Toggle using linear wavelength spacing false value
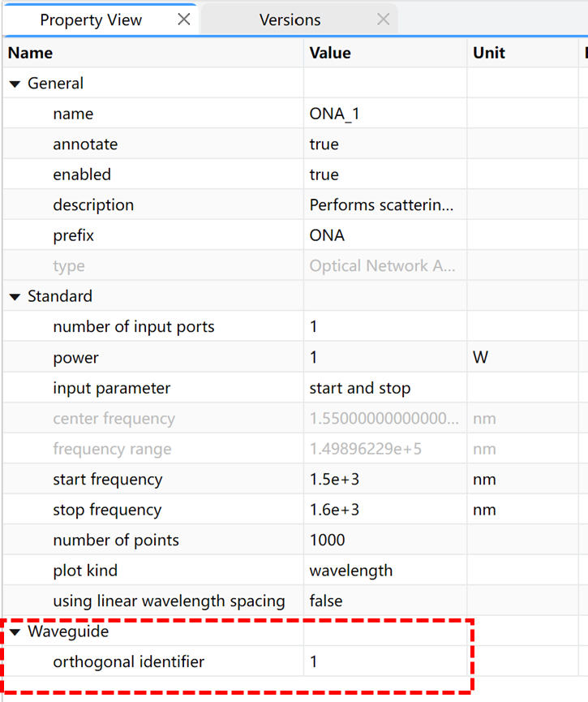This screenshot has height=702, width=588. [385, 601]
